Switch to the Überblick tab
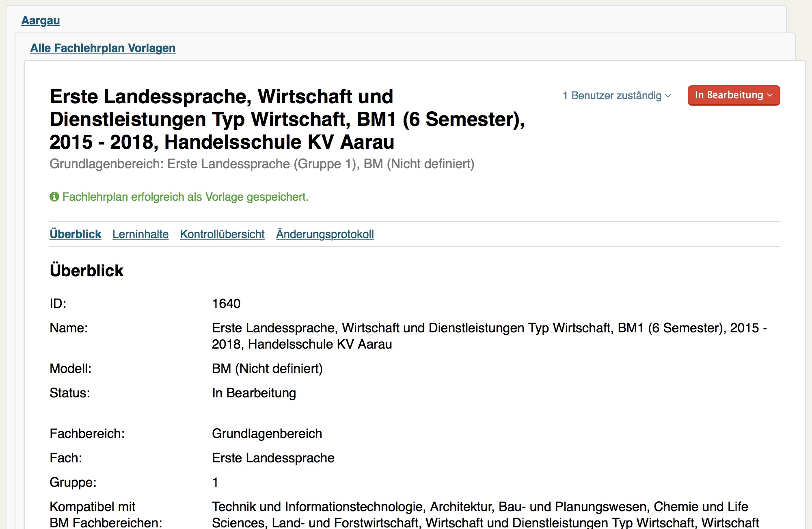This screenshot has height=529, width=812. (x=76, y=234)
